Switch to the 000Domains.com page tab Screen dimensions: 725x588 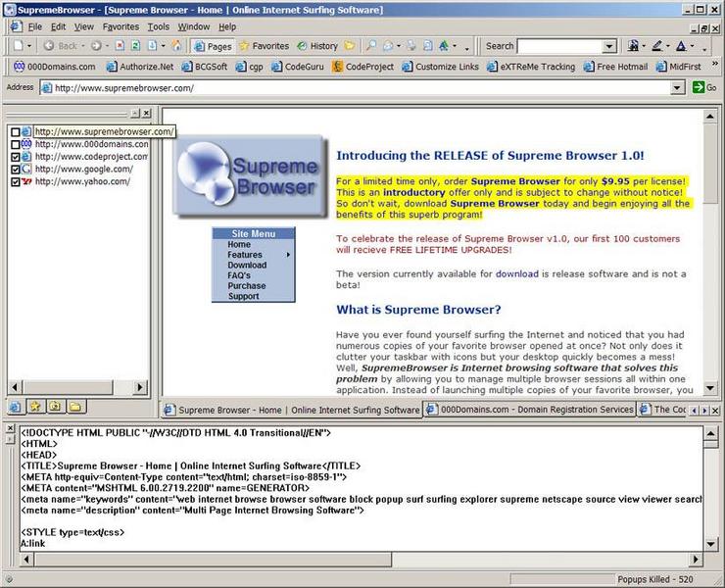(530, 410)
